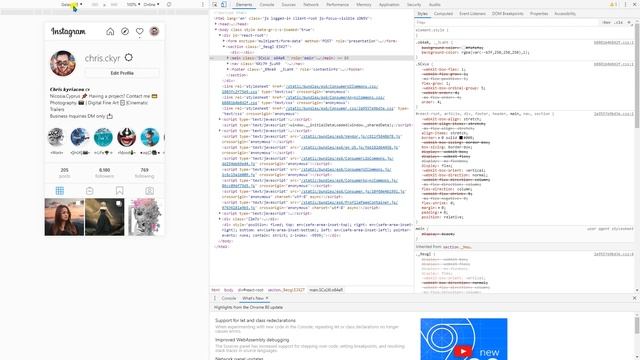Screen dimensions: 640x360
Task: Click the rotate screen icon in device toolbar
Action: (x=169, y=4)
